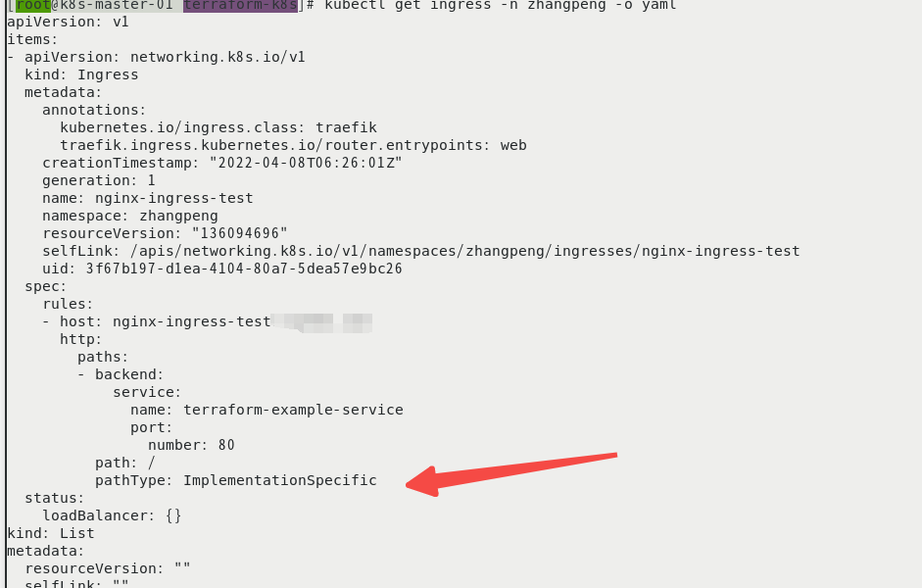Click the blurred host domain text
The height and width of the screenshot is (588, 922).
(x=321, y=322)
